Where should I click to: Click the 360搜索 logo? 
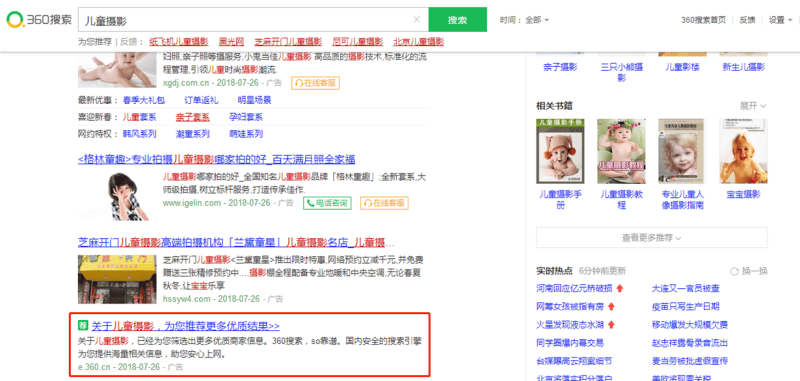click(39, 20)
